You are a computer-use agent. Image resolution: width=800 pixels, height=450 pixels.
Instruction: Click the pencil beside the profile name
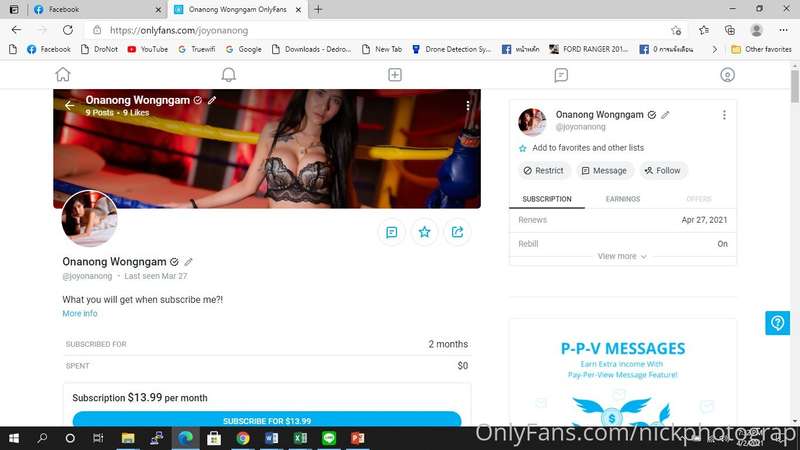pyautogui.click(x=188, y=262)
